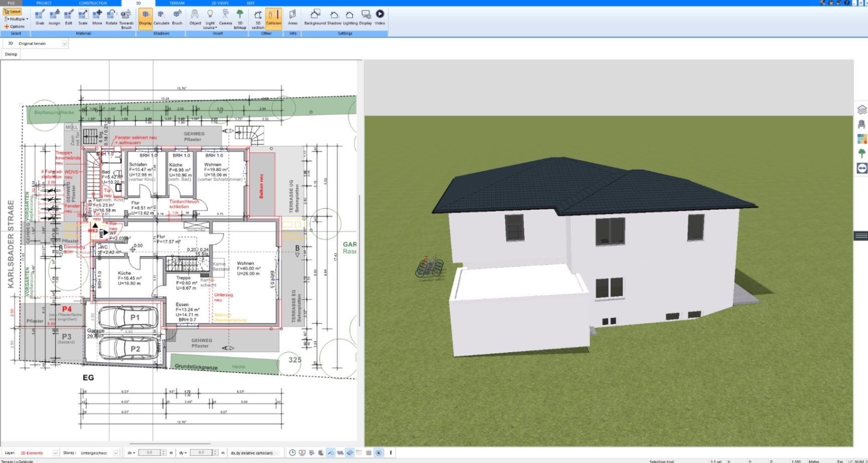
Task: Open the layers panel in right sidebar
Action: coord(862,109)
